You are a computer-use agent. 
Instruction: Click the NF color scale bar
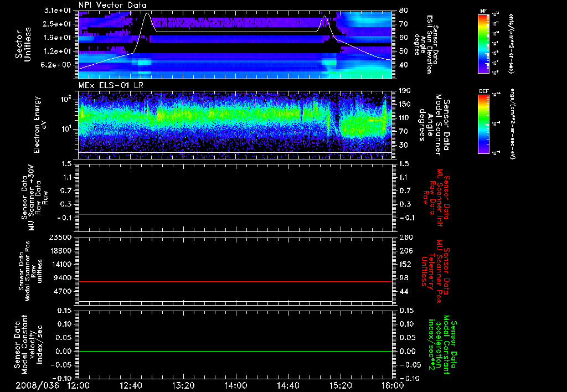pyautogui.click(x=484, y=43)
